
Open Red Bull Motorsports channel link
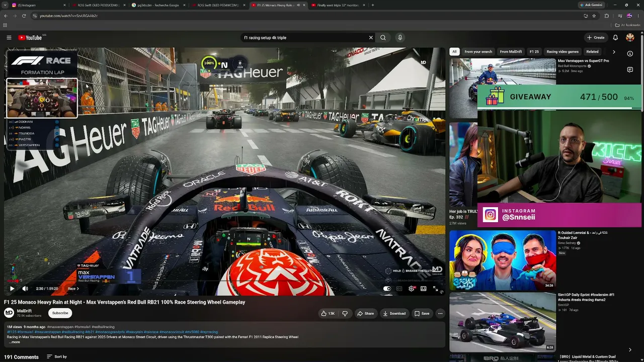[x=572, y=66]
